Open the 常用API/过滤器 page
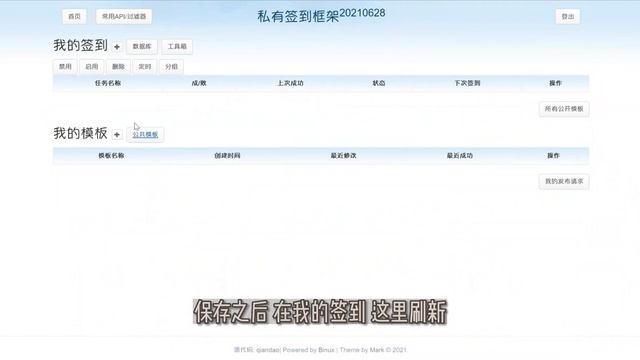Image resolution: width=640 pixels, height=360 pixels. [x=124, y=16]
